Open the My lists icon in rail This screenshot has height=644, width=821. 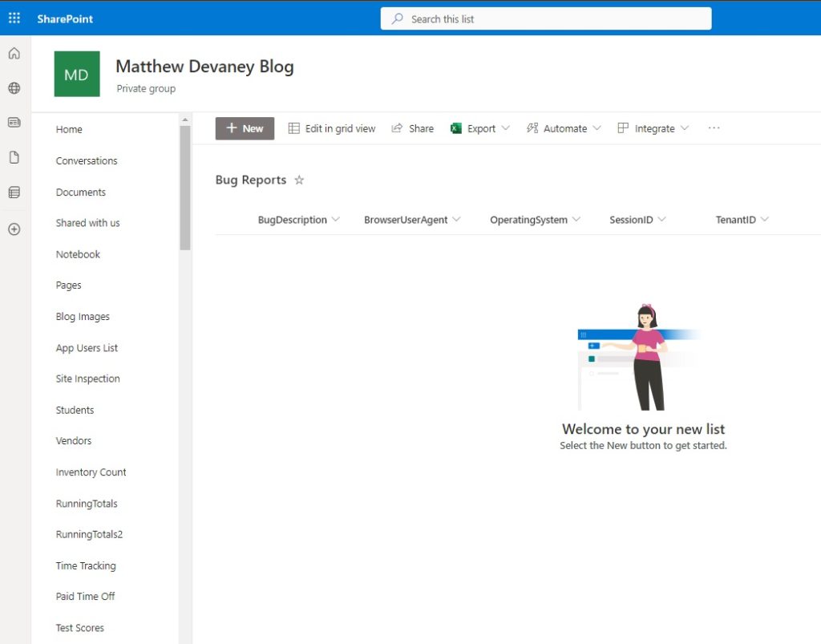[14, 192]
